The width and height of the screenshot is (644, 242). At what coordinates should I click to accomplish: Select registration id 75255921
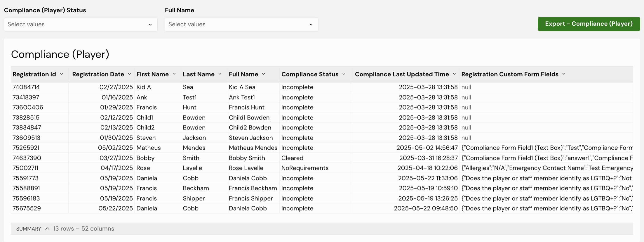[26, 148]
